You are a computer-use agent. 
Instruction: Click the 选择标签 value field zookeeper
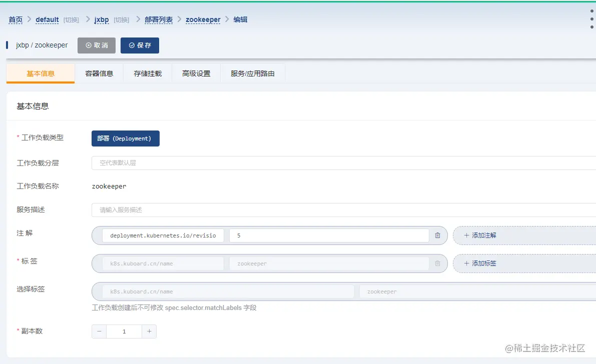[478, 292]
